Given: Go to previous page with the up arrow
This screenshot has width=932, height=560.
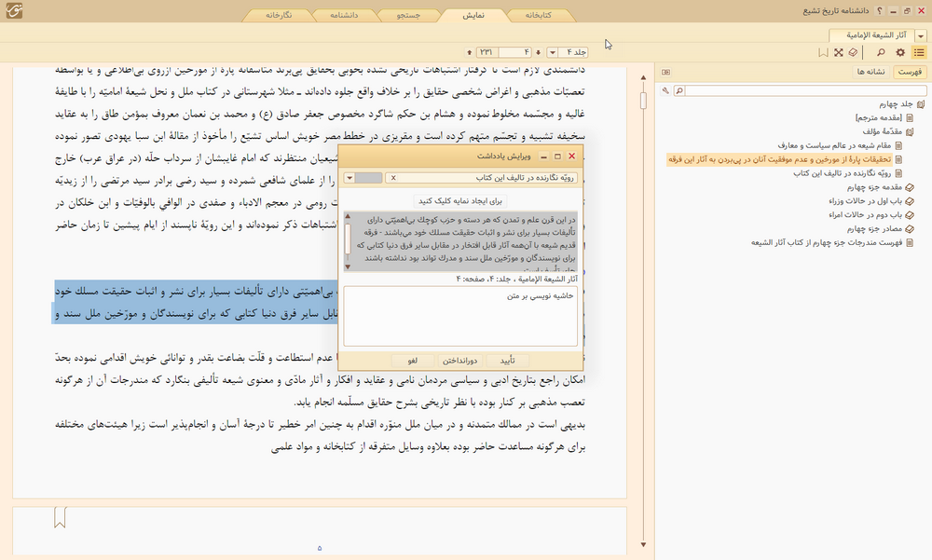Looking at the screenshot, I should pos(470,52).
